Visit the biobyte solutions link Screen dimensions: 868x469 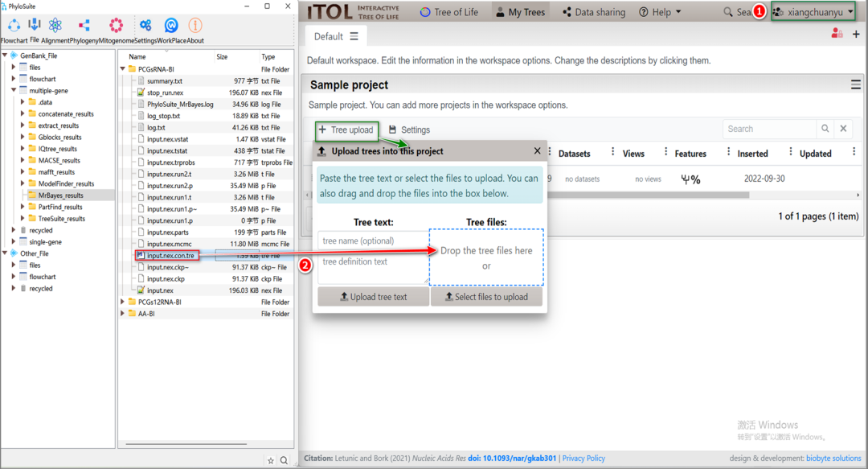[x=833, y=459]
